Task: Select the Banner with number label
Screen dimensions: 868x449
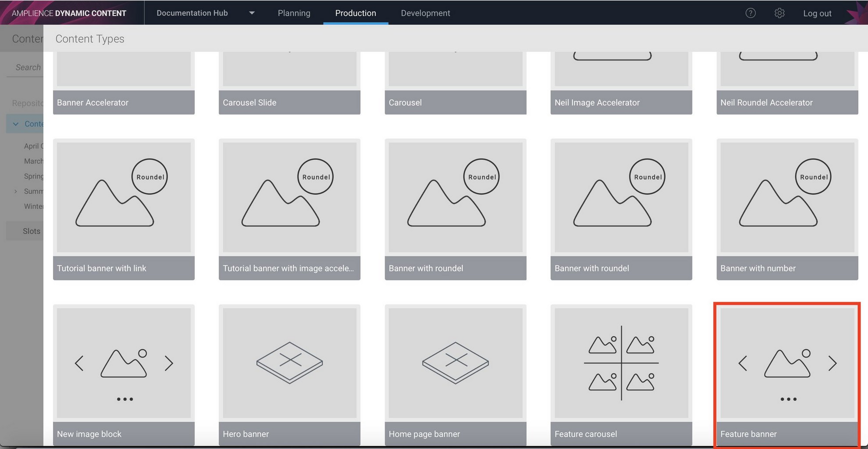Action: coord(758,268)
